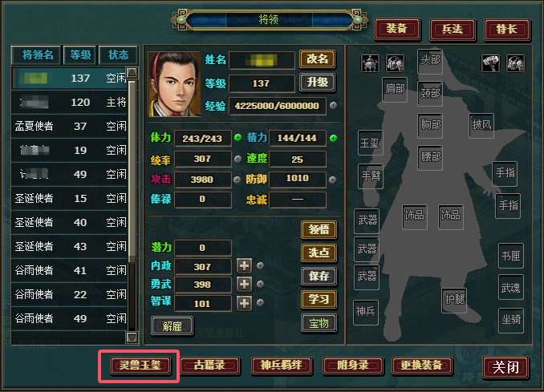
Task: Select the 披风 cloak equipment slot
Action: tap(481, 125)
